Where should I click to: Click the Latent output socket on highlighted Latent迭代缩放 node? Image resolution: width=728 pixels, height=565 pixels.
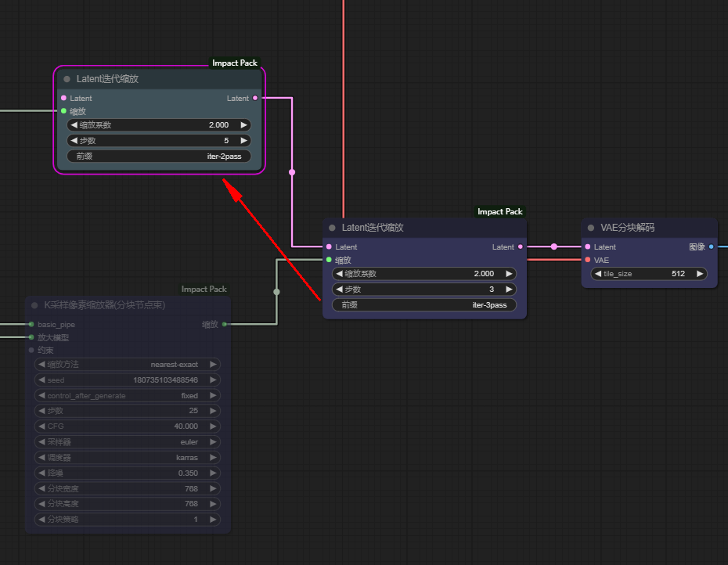pos(254,99)
